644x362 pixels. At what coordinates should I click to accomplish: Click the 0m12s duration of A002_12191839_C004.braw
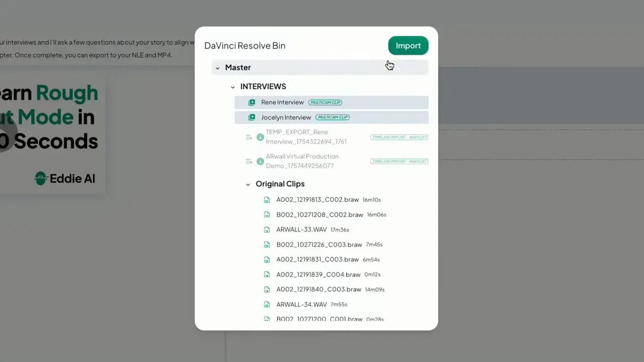point(372,275)
